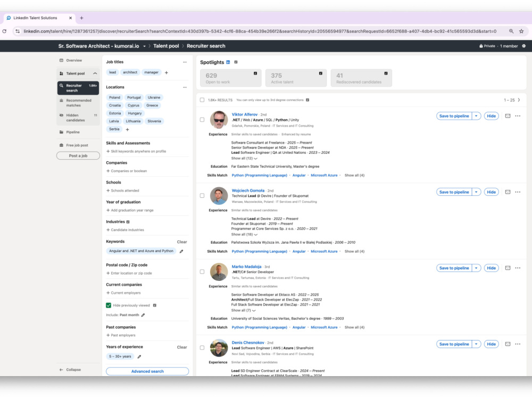Message Marko Madaloja via envelope icon
This screenshot has width=532, height=399.
[x=508, y=268]
